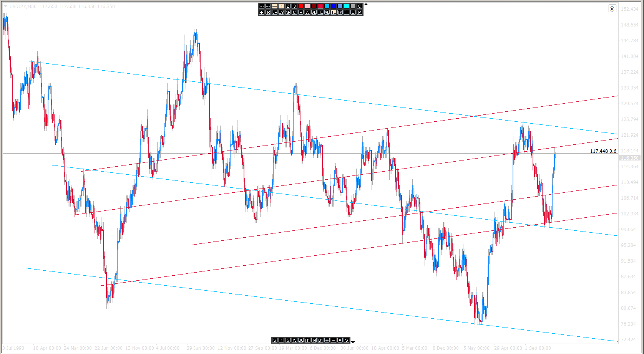The width and height of the screenshot is (644, 354).
Task: Pick the dark blue color swatch
Action: tap(334, 6)
